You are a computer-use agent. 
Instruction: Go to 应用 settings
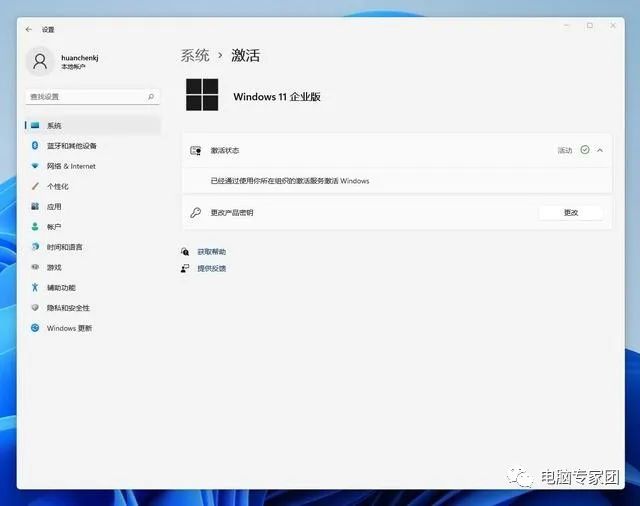[x=54, y=207]
